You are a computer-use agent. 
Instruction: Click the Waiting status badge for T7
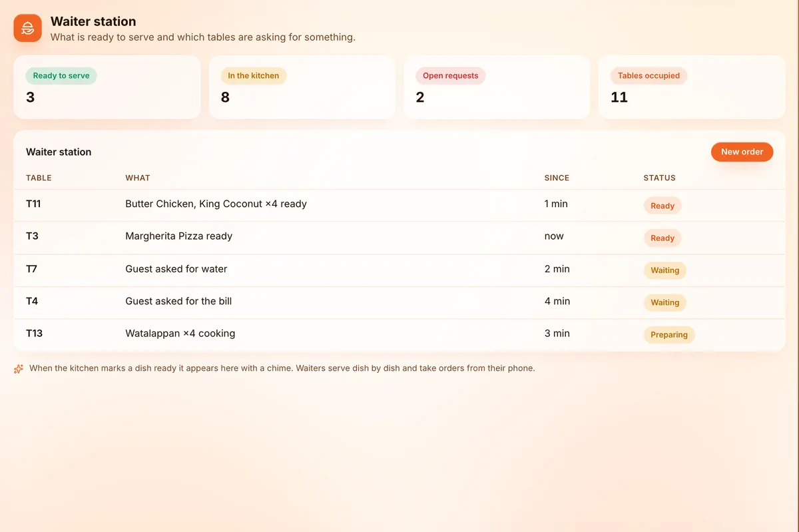click(665, 270)
